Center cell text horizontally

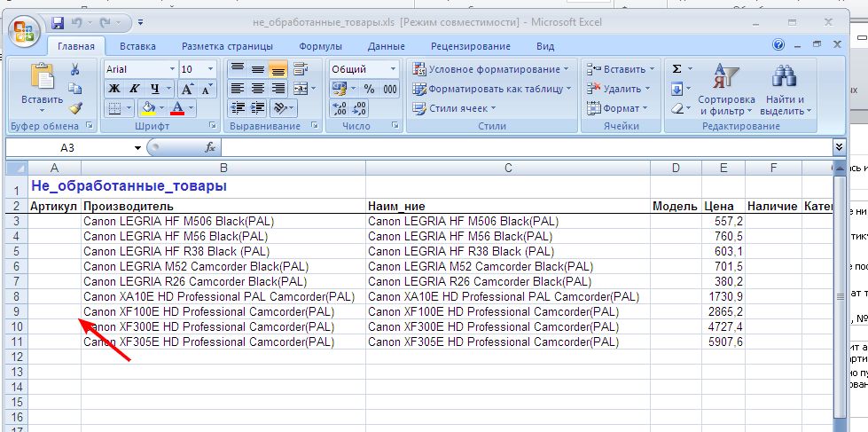coord(257,89)
